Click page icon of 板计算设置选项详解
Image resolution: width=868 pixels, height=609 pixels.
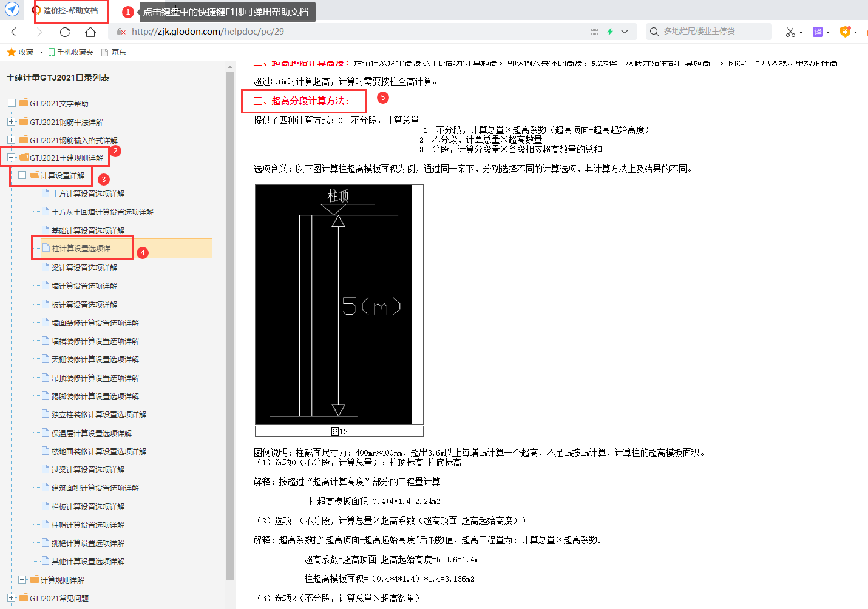tap(46, 304)
